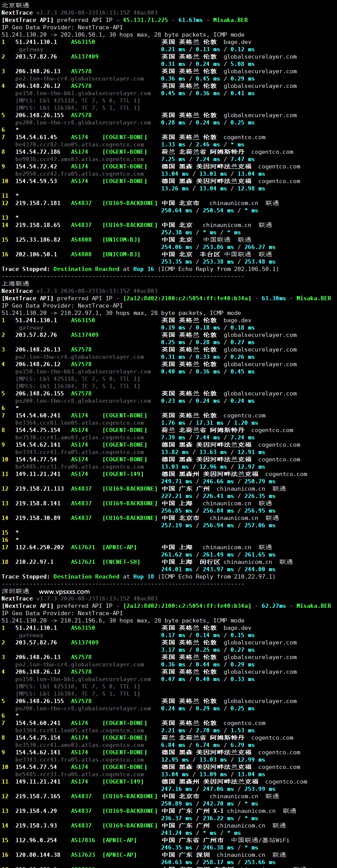Viewport: 337px width, 868px height.
Task: Click the 61.63ms API latency value
Action: pyautogui.click(x=190, y=20)
